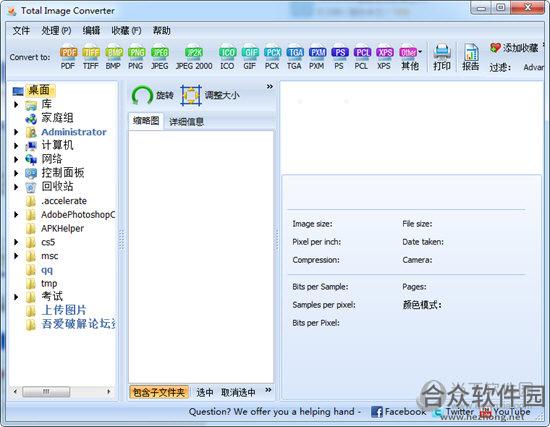This screenshot has height=427, width=550.
Task: Click the 取消选中 button
Action: pyautogui.click(x=238, y=392)
